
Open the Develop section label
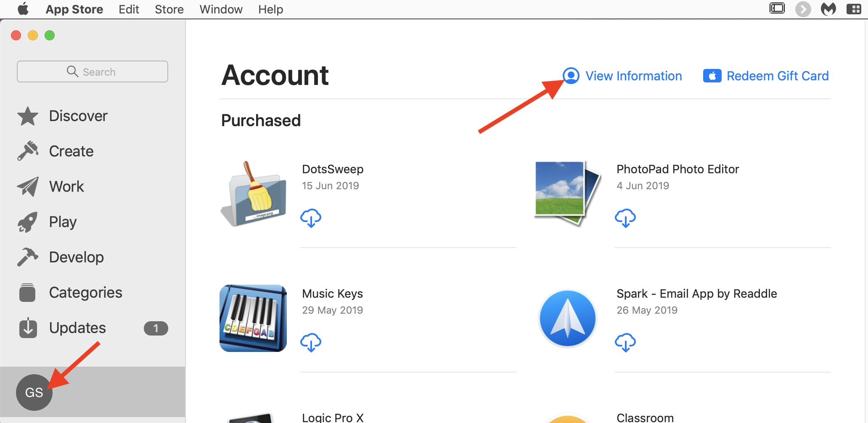76,257
